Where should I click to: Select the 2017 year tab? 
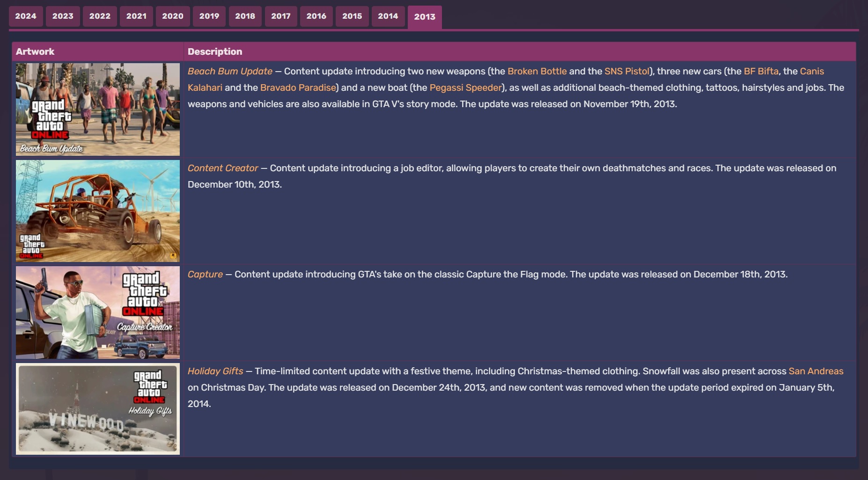[x=281, y=16]
